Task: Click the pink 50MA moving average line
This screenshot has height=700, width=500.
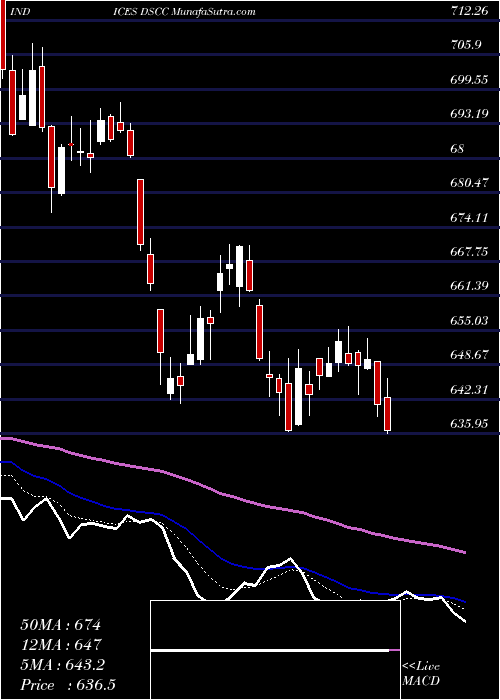Action: coord(232,497)
